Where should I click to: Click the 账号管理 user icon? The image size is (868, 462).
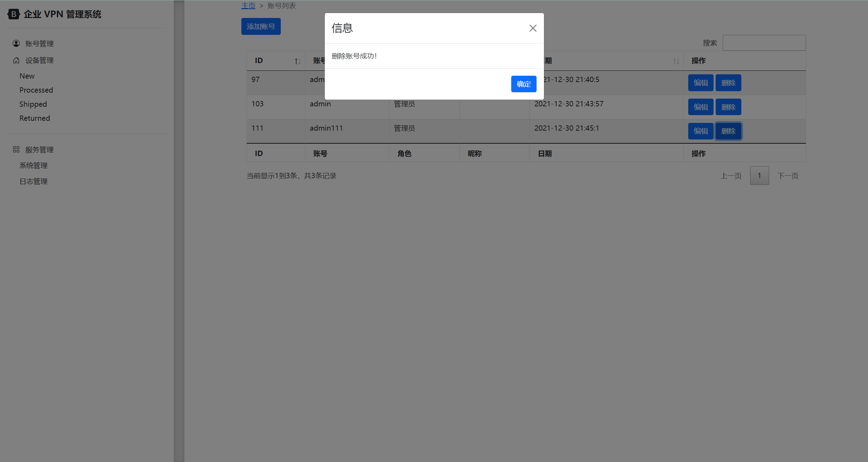16,43
